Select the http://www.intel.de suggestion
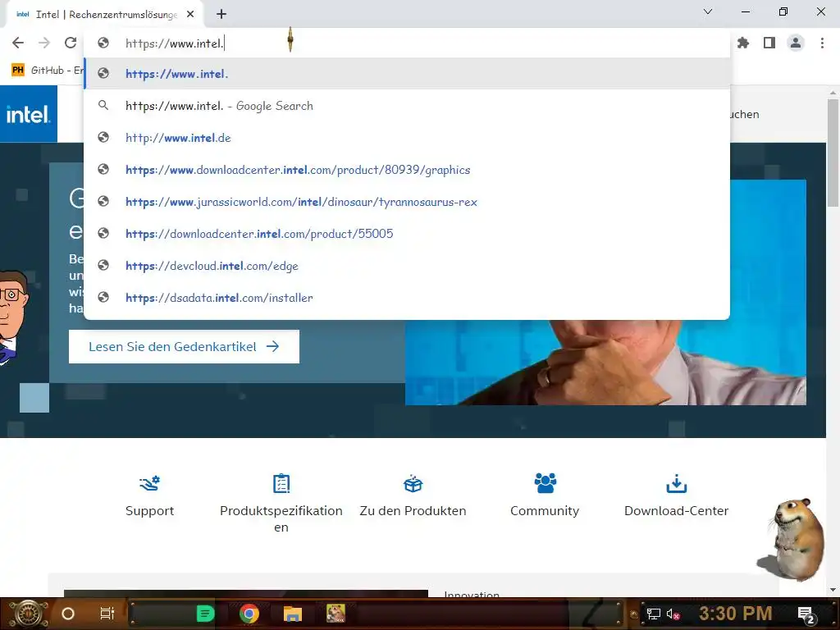Image resolution: width=840 pixels, height=630 pixels. [407, 138]
